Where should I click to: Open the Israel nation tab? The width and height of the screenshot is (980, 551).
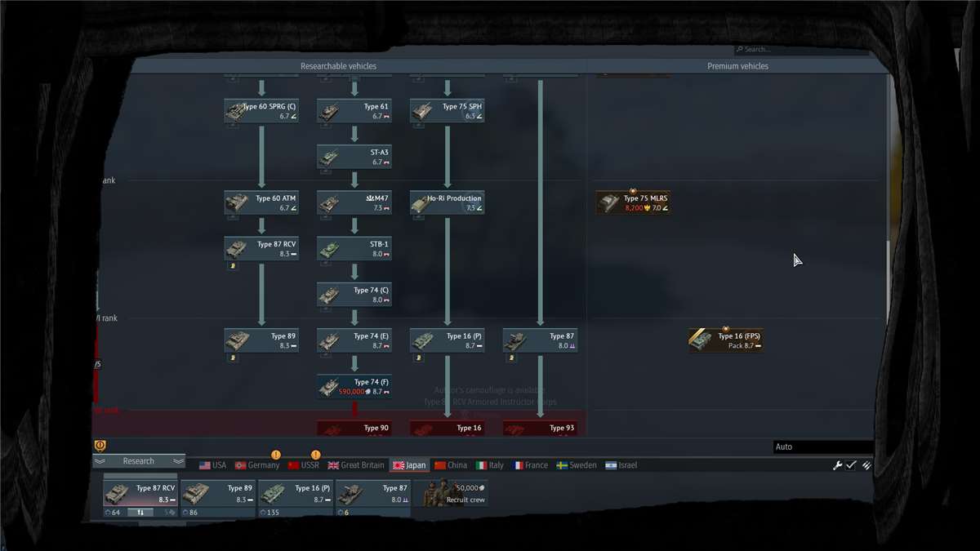[x=621, y=465]
